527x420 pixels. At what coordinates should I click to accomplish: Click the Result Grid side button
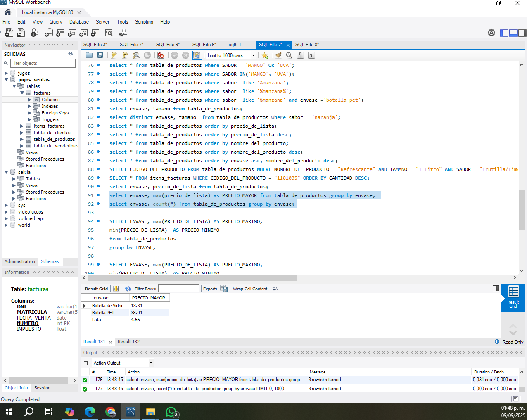(513, 297)
